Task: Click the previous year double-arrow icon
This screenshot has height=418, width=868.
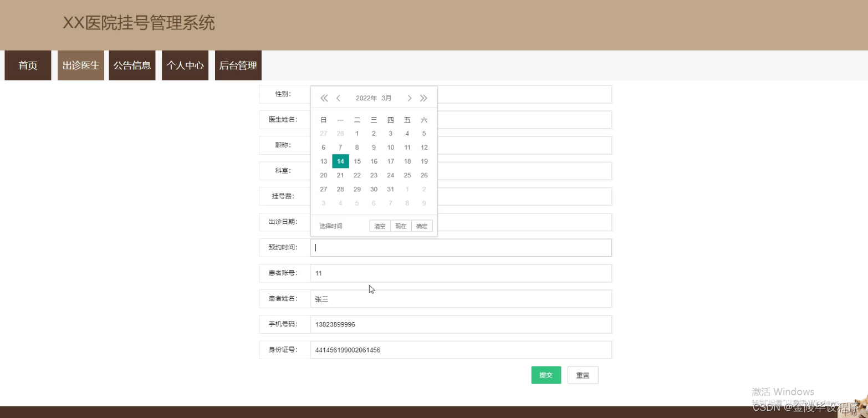Action: coord(324,98)
